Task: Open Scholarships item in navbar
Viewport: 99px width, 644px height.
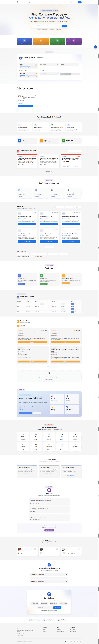Action: coord(40,2)
